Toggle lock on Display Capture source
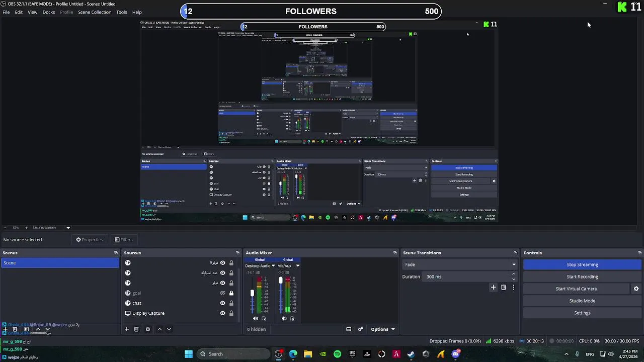 click(x=231, y=313)
